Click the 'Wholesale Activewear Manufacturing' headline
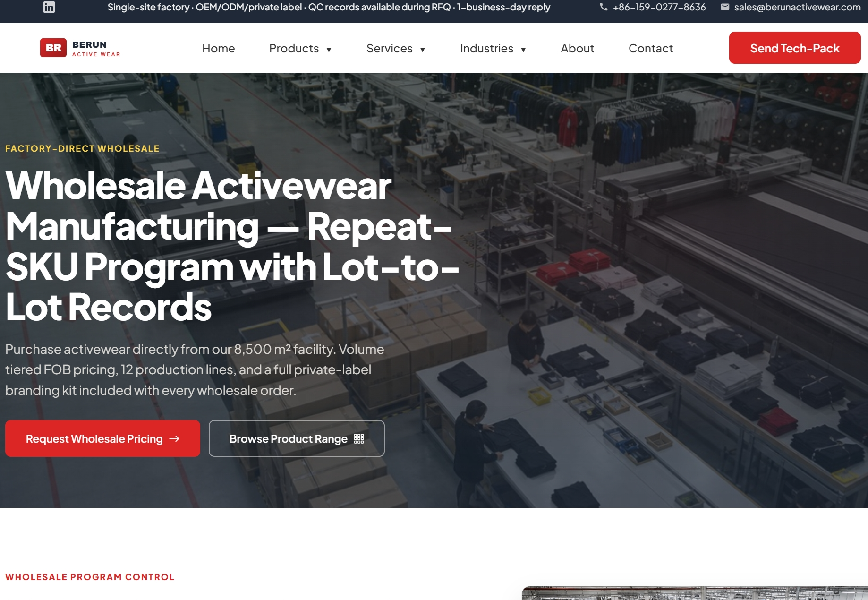 point(232,246)
